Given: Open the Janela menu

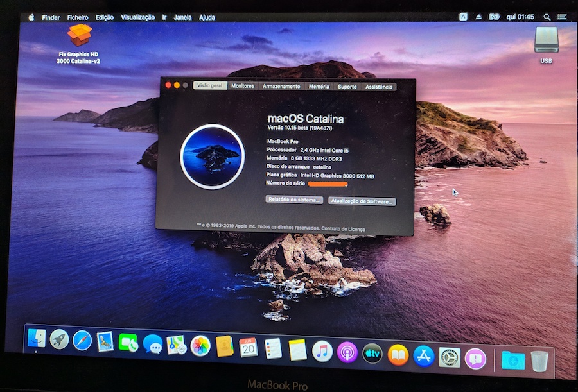Looking at the screenshot, I should point(183,17).
